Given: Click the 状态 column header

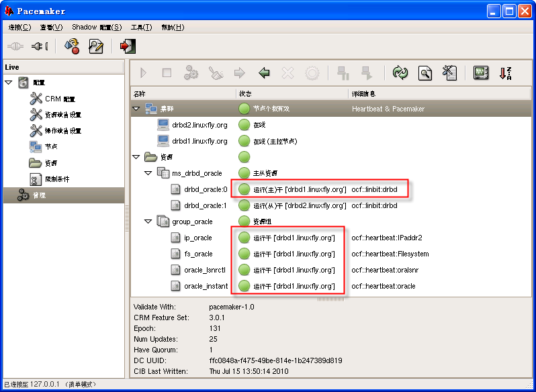Looking at the screenshot, I should pos(246,93).
